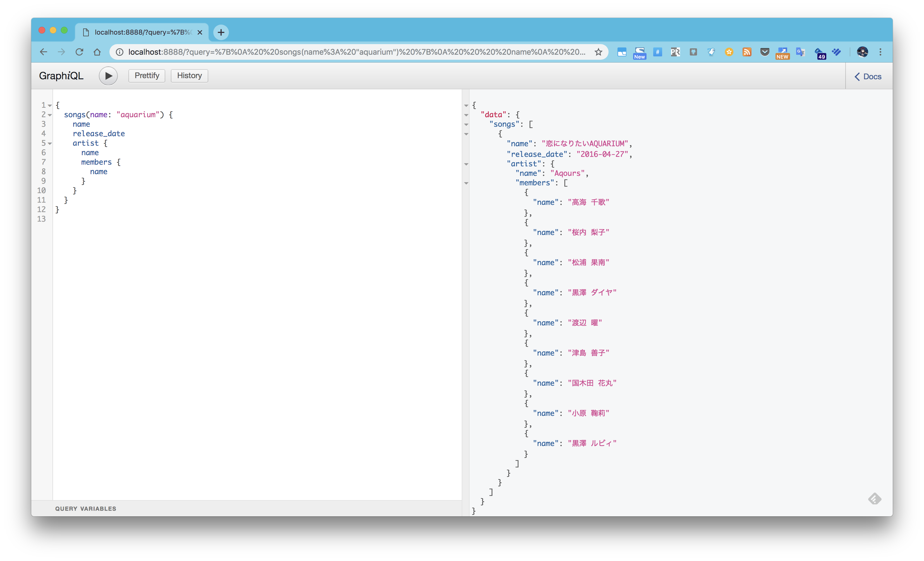
Task: Open the Docs panel
Action: click(868, 76)
